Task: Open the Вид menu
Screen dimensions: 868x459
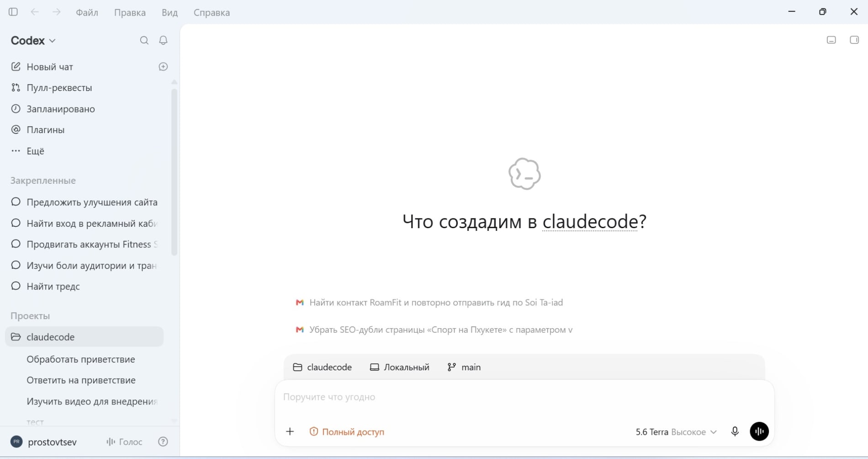Action: point(169,13)
